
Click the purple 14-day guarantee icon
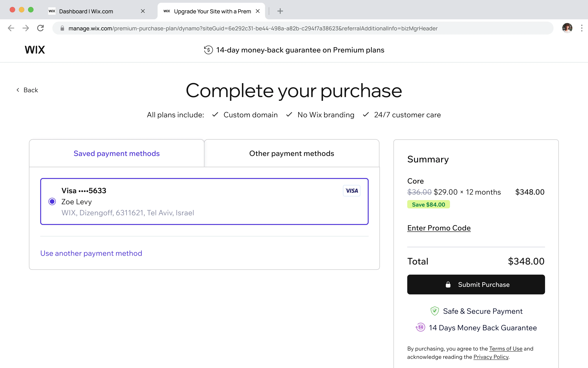point(420,327)
